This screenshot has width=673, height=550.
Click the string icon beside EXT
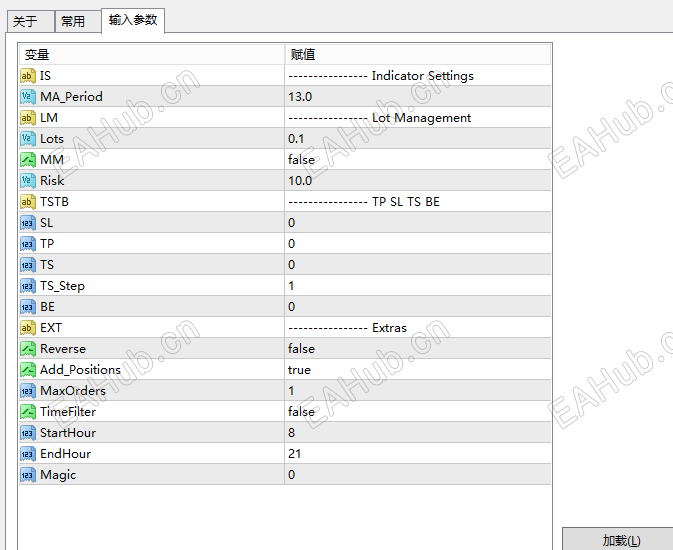28,328
